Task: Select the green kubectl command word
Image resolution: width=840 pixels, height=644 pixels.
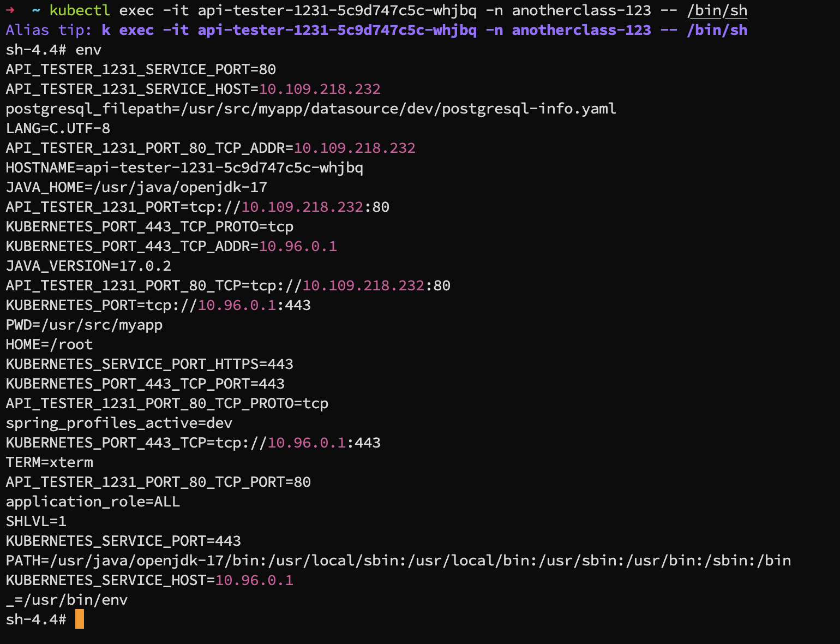Action: point(80,10)
